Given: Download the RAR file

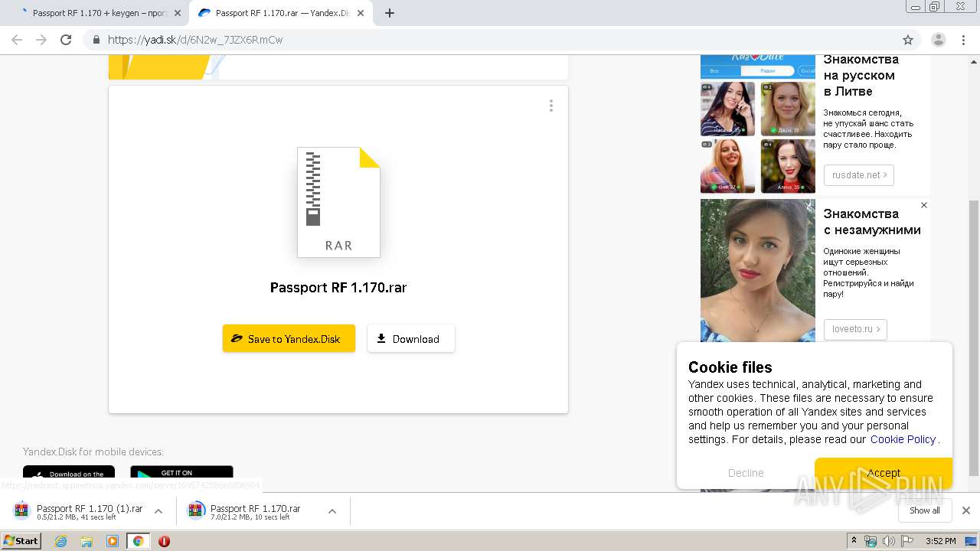Looking at the screenshot, I should click(411, 338).
